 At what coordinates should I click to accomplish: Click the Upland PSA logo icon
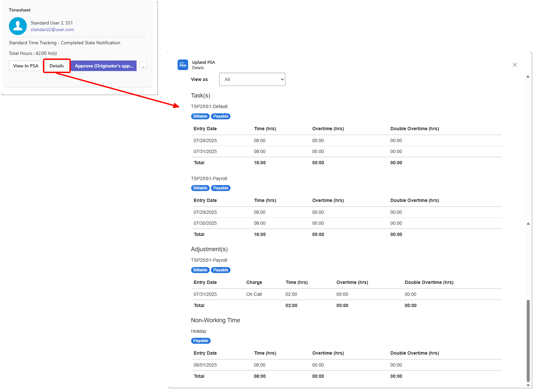click(183, 65)
